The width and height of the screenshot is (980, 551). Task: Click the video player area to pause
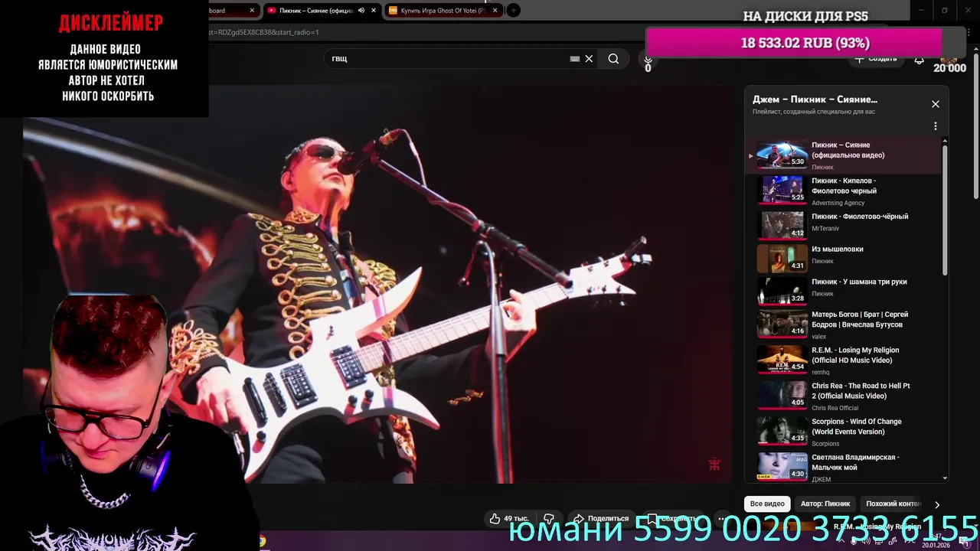pos(378,285)
